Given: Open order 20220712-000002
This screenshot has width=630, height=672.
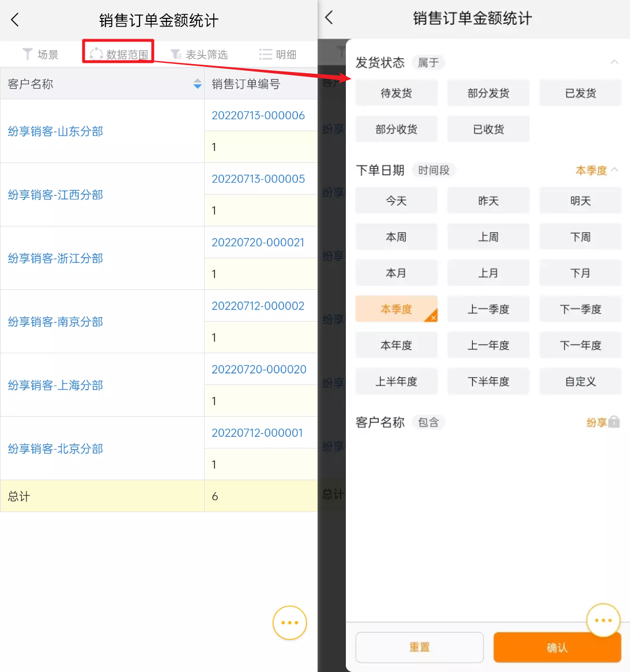Looking at the screenshot, I should (258, 305).
